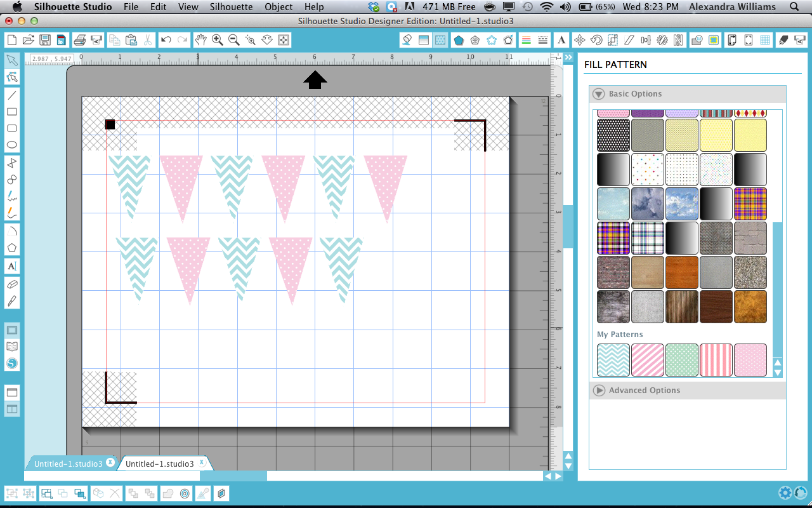Image resolution: width=812 pixels, height=508 pixels.
Task: Open the Object menu
Action: (x=279, y=7)
